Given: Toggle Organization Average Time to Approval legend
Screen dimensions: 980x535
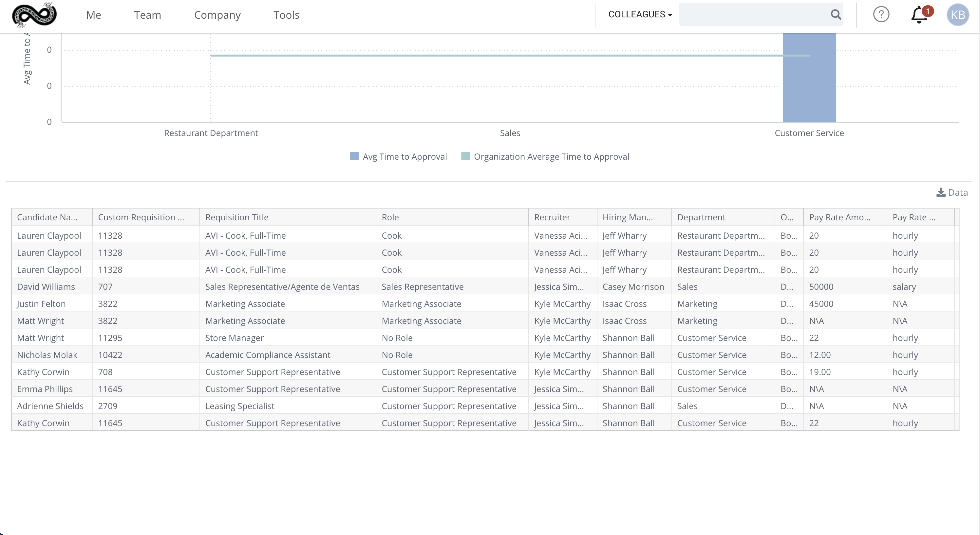Looking at the screenshot, I should pos(545,156).
